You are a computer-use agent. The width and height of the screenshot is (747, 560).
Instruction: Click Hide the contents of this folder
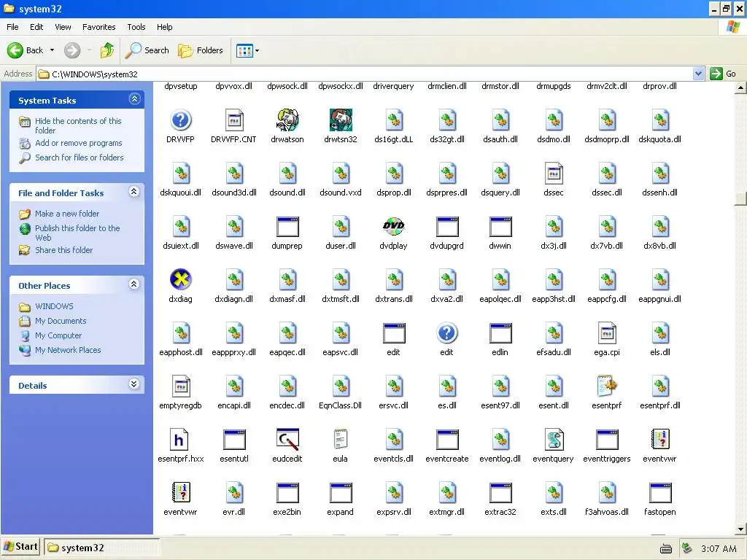point(78,125)
